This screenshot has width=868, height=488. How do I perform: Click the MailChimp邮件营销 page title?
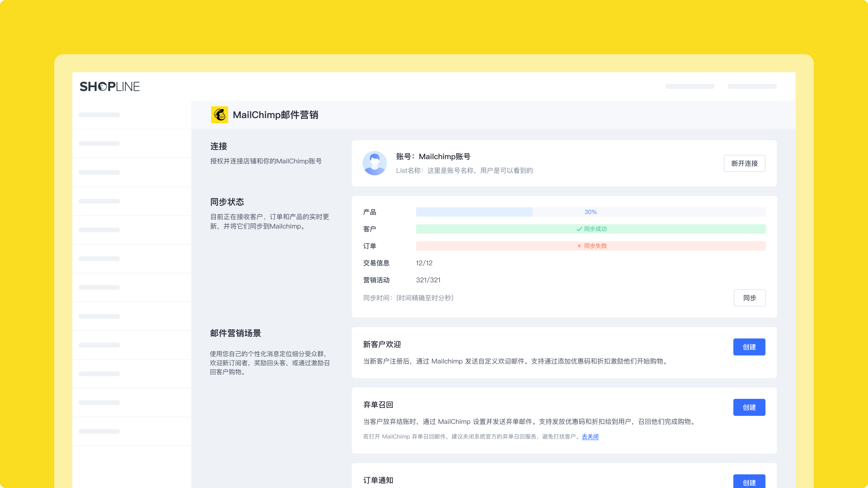pyautogui.click(x=275, y=115)
